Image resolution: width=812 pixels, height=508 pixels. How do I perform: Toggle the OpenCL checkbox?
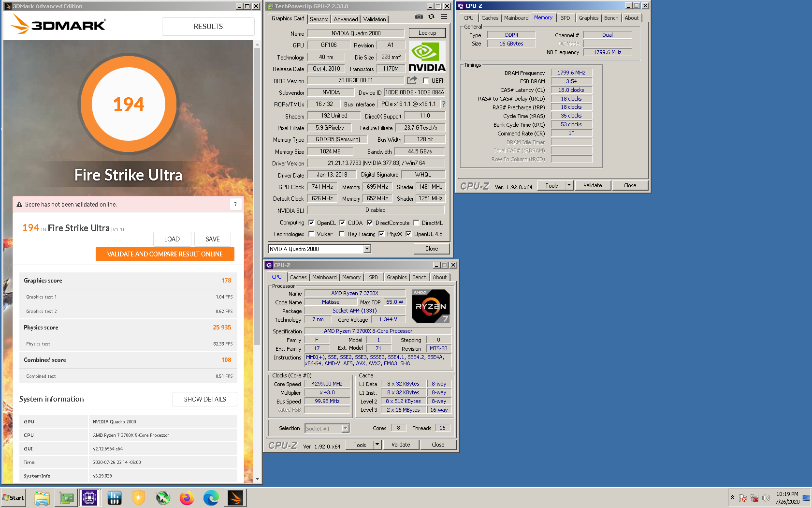(311, 223)
